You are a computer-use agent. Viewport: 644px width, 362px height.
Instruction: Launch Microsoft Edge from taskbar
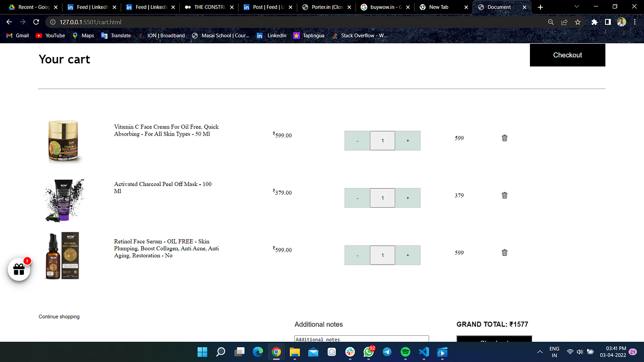(258, 352)
